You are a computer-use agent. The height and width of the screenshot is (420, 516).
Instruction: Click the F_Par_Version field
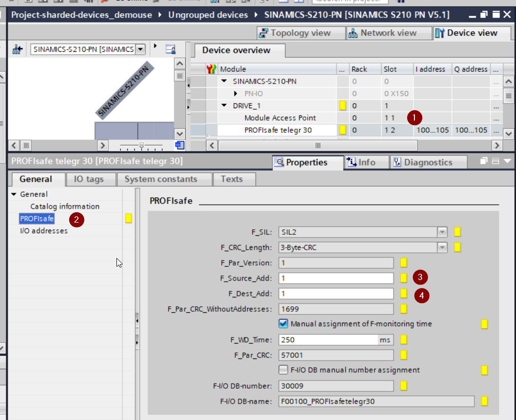pyautogui.click(x=336, y=263)
